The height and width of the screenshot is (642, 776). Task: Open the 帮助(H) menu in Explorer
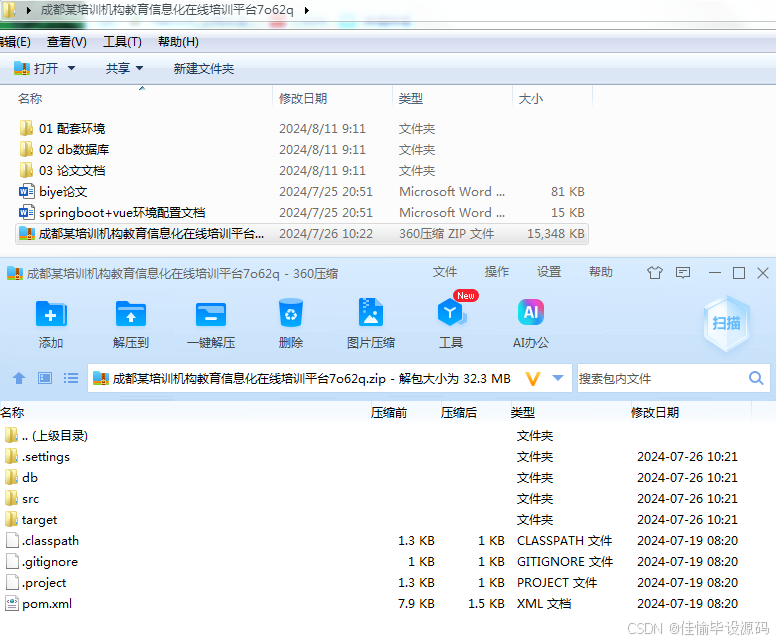click(178, 42)
